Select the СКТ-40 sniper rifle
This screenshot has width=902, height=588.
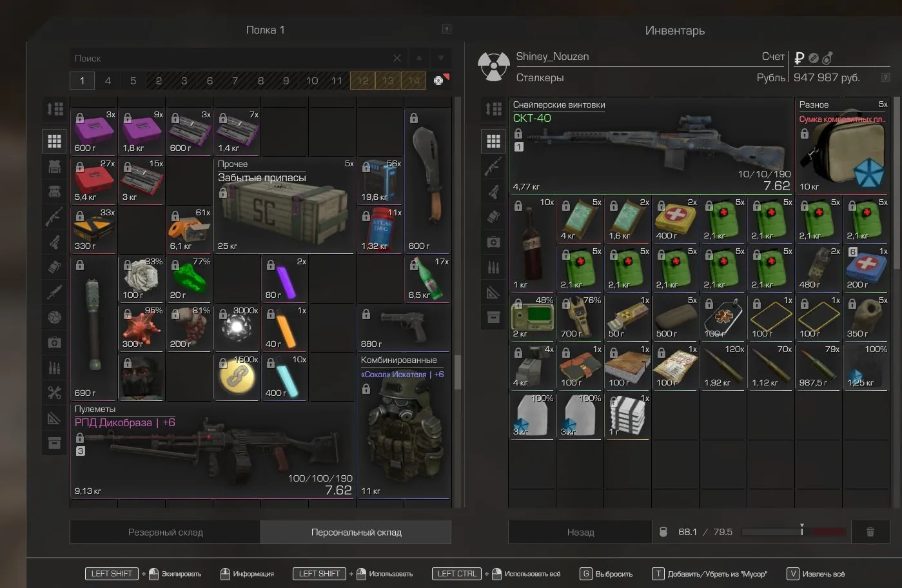651,146
